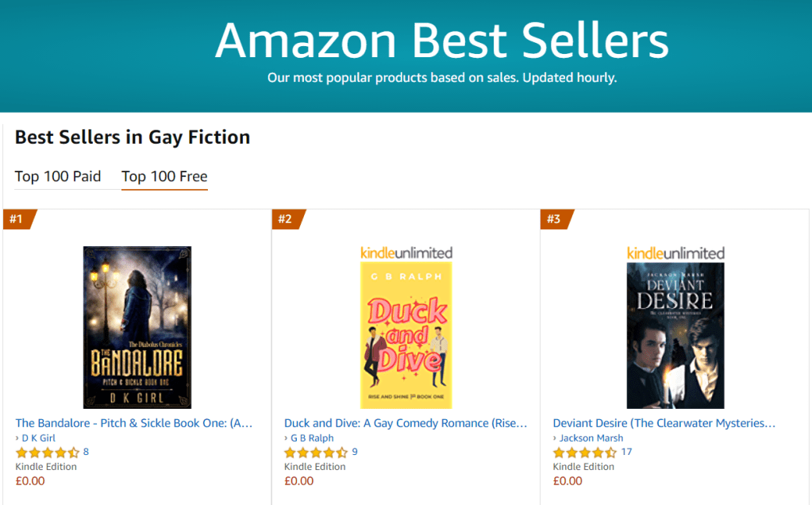Screen dimensions: 812x505
Task: View author G B Ralph's page
Action: [x=311, y=438]
